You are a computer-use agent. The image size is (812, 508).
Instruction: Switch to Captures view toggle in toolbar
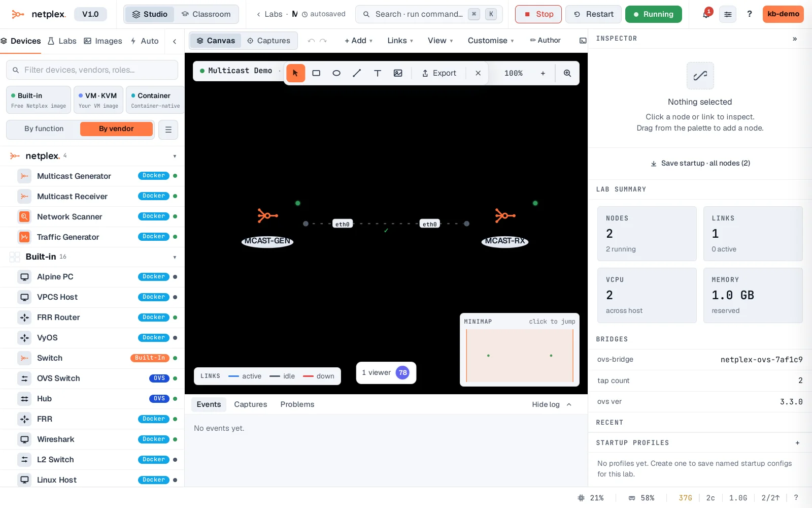point(268,41)
